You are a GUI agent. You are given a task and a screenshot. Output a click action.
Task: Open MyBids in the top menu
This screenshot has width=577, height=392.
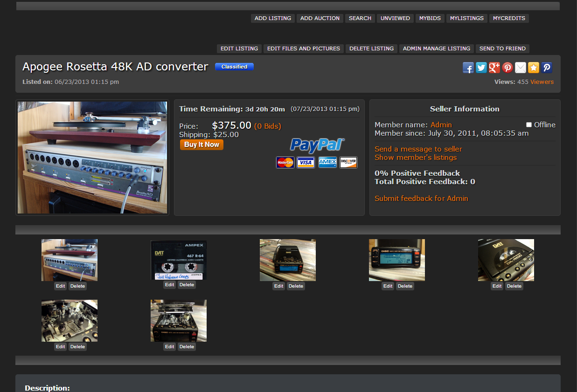pos(430,18)
